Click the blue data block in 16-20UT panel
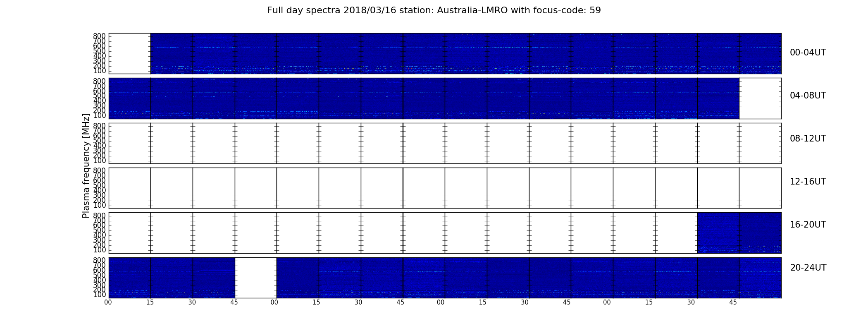This screenshot has width=868, height=331. click(x=739, y=233)
